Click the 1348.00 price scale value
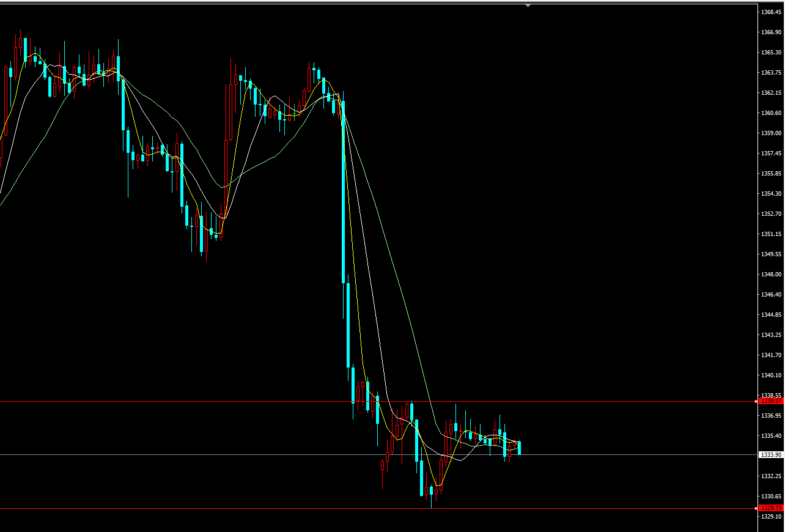The width and height of the screenshot is (785, 532). click(772, 274)
